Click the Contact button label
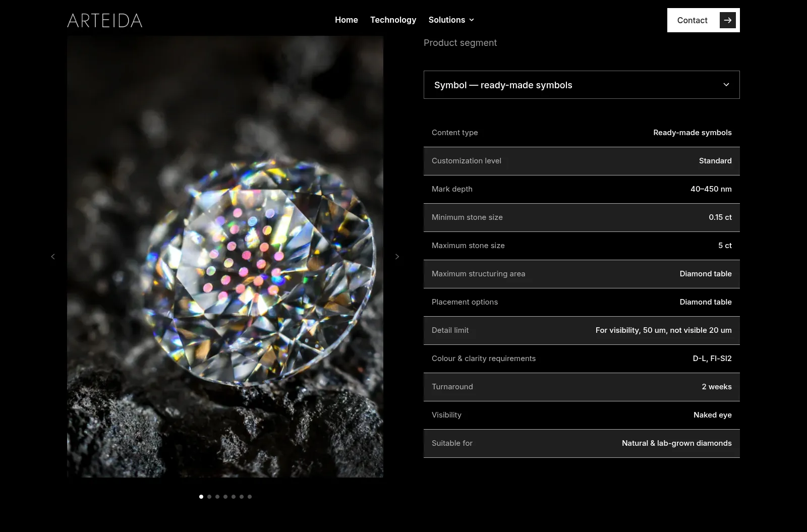 click(692, 20)
